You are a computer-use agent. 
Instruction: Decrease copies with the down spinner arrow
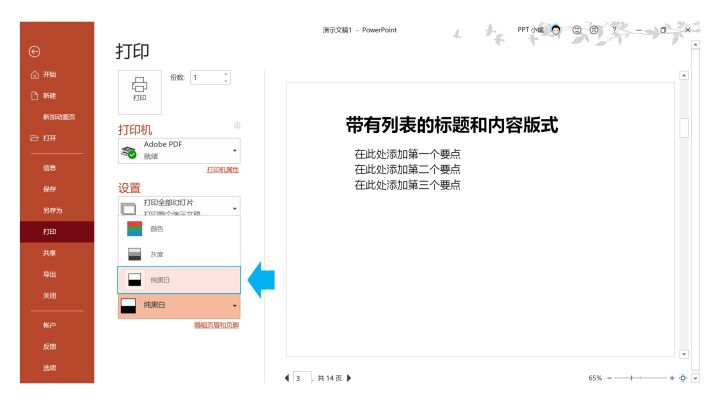click(x=226, y=81)
